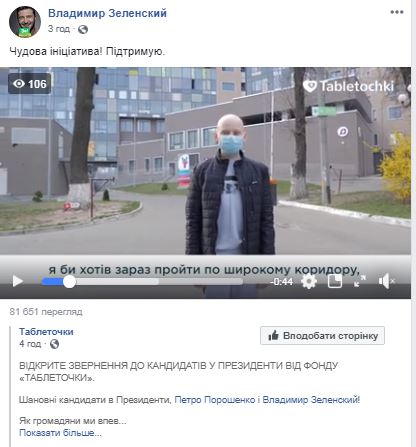Screen dimensions: 416x447
Task: Open the Петро Порошенко tagged link
Action: (x=215, y=399)
